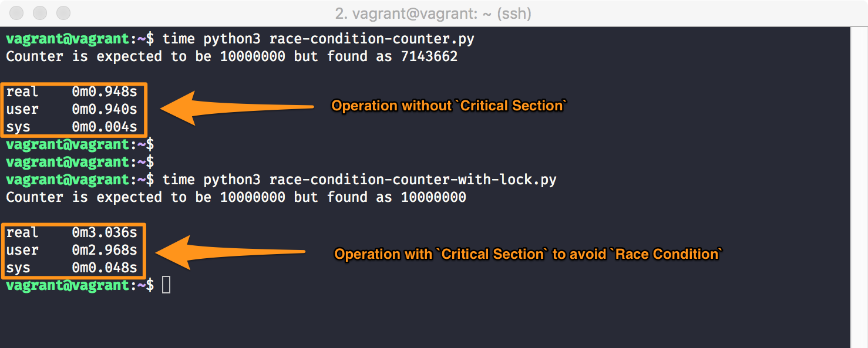The width and height of the screenshot is (868, 348).
Task: Click the orange box around the second timing results
Action: pos(73,251)
